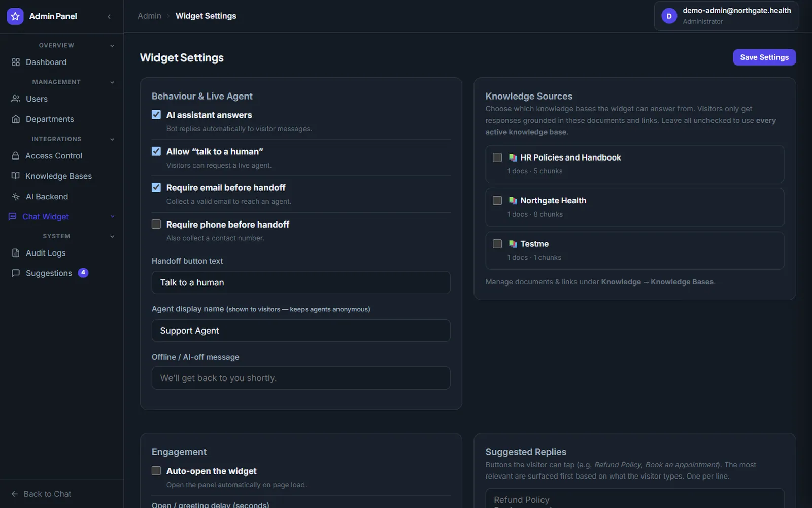Collapse the System section chevron
The image size is (812, 508).
point(112,236)
